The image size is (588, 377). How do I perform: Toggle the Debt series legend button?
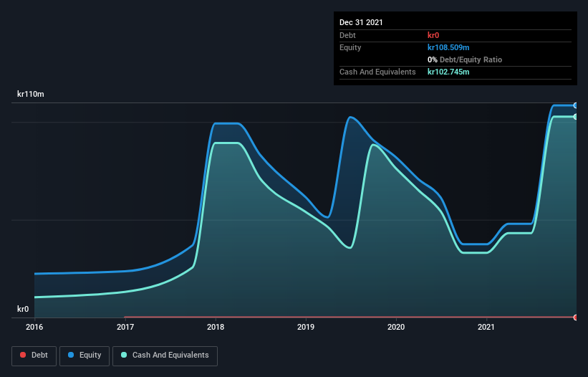click(34, 355)
